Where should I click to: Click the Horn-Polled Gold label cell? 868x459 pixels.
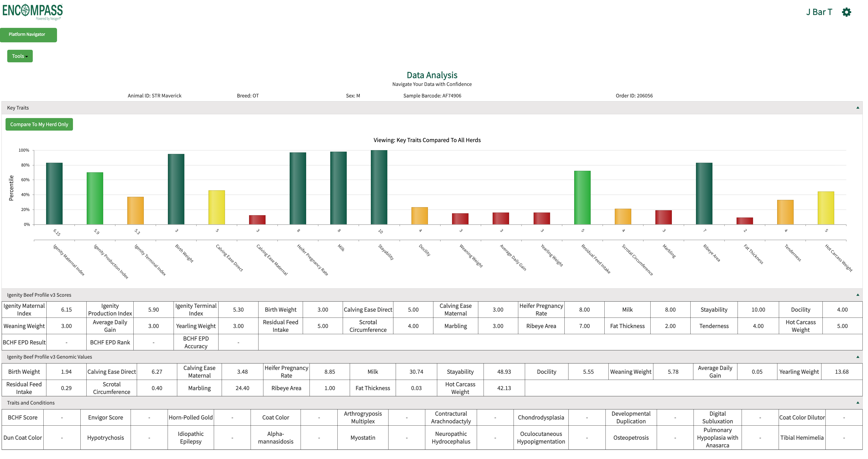(x=191, y=417)
